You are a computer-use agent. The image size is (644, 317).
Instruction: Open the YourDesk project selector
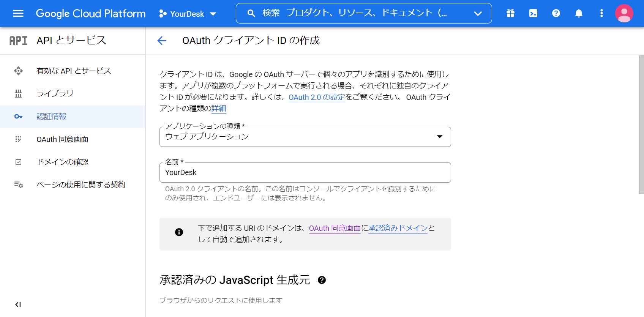pos(188,14)
